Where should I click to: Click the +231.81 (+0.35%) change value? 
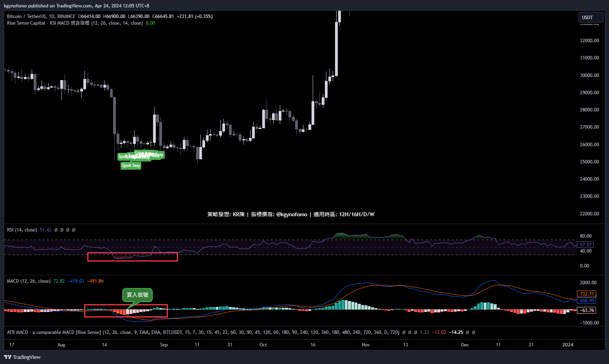(x=195, y=16)
